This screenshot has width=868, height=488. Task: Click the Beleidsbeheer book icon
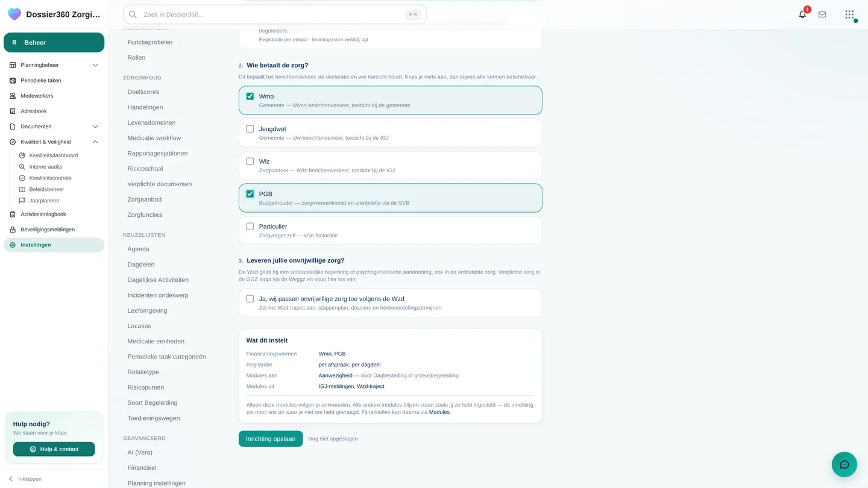(x=22, y=189)
